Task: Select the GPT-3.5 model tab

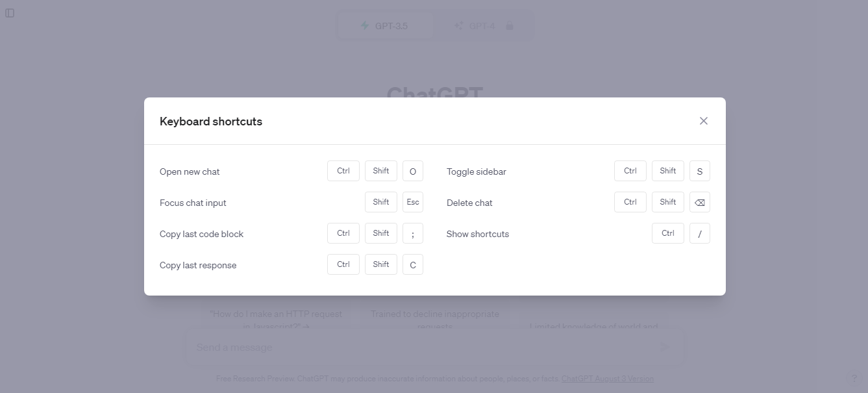Action: click(386, 26)
